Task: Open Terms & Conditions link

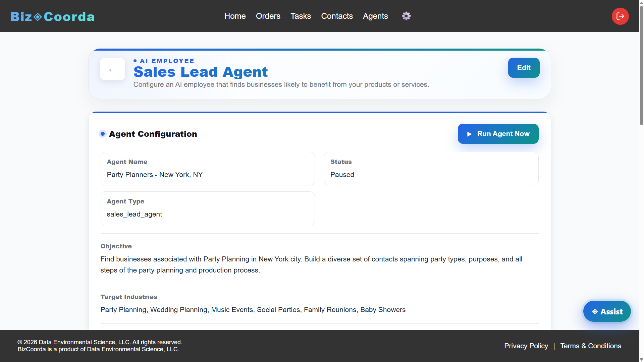Action: click(591, 346)
